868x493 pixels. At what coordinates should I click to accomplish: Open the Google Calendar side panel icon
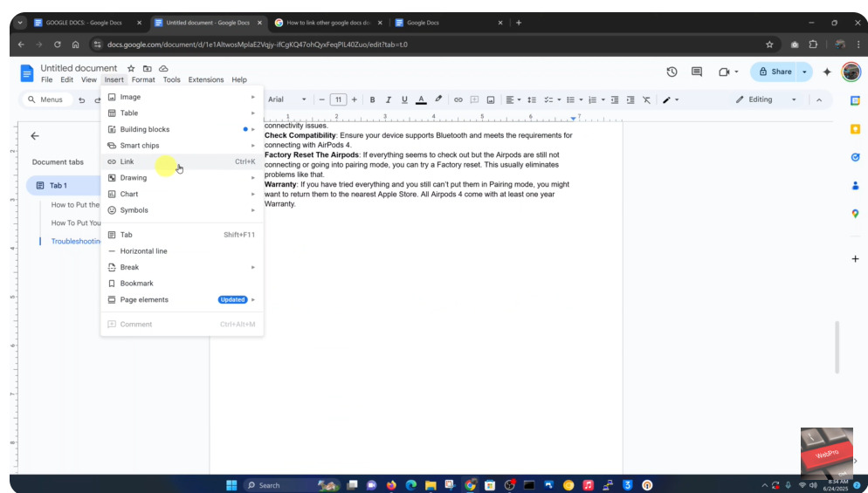coord(855,100)
